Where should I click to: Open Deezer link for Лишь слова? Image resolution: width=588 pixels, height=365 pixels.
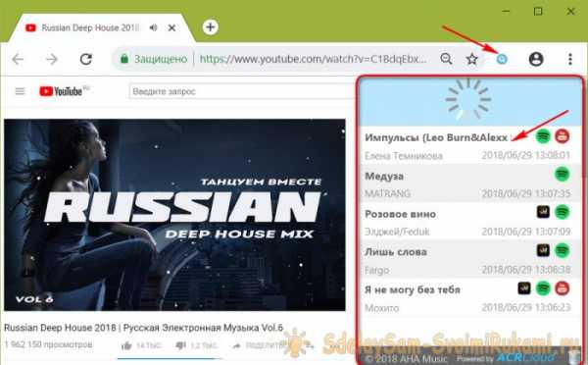(543, 250)
